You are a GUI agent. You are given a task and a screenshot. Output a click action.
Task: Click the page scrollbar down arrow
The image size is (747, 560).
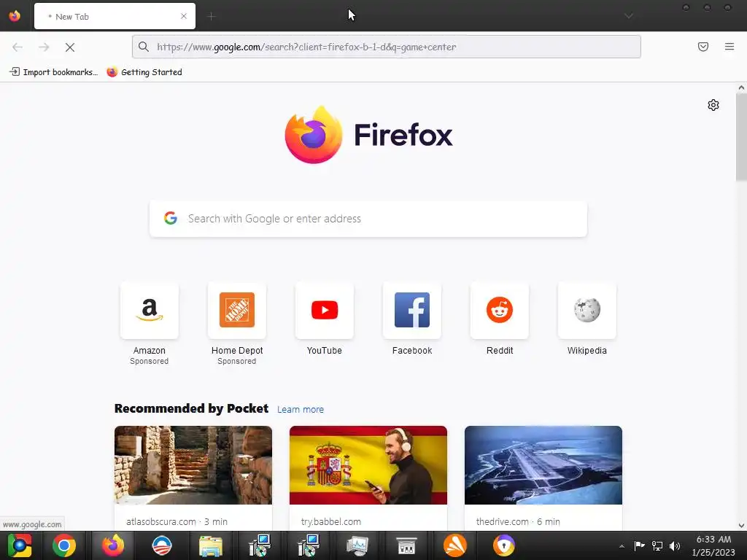click(741, 526)
